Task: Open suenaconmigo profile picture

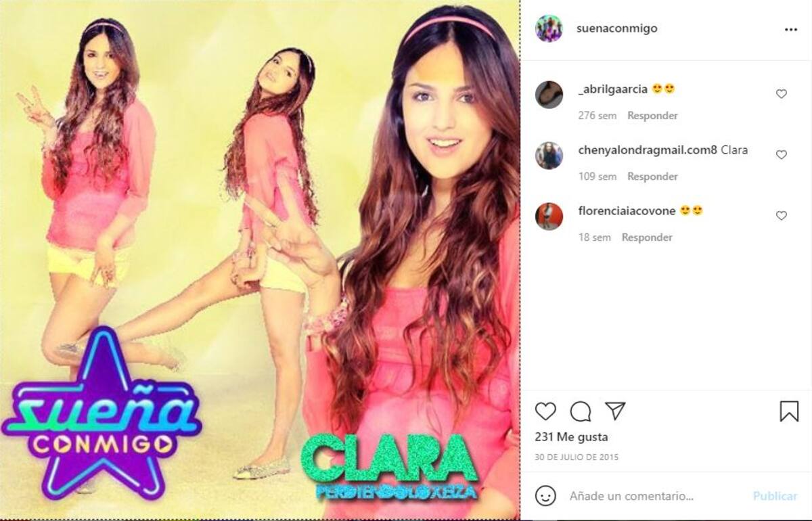Action: pyautogui.click(x=549, y=28)
